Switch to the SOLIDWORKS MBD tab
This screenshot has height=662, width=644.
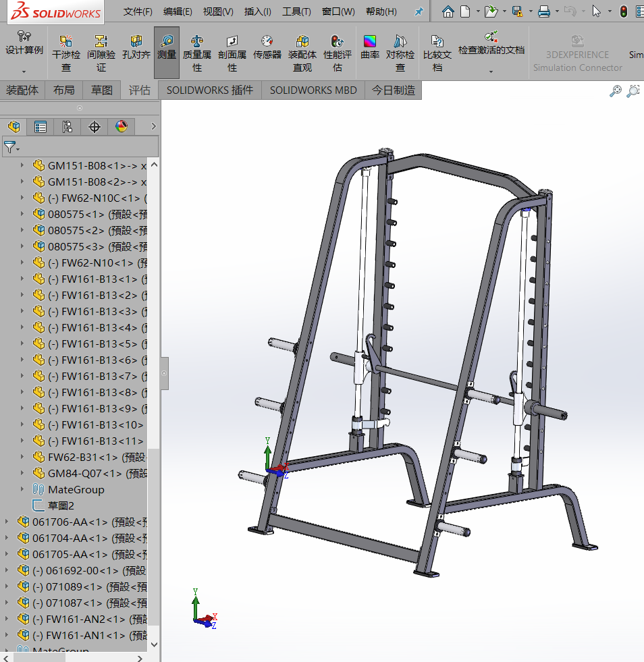(313, 90)
